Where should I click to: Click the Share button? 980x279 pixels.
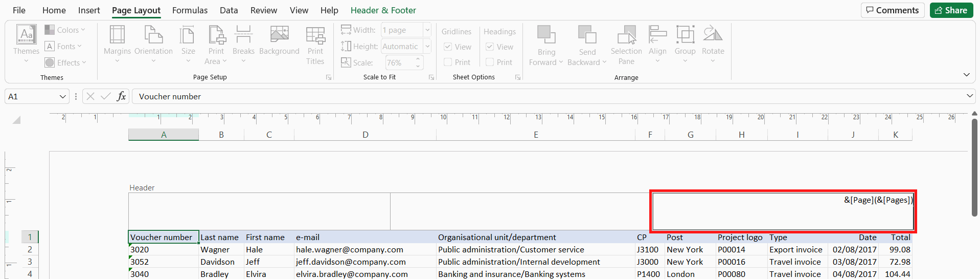951,10
